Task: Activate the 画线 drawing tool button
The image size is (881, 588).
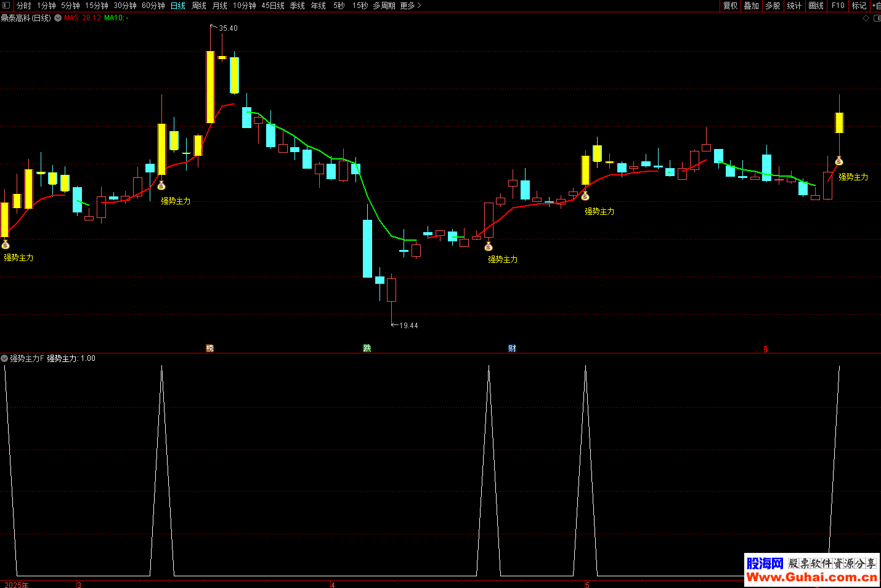Action: pos(816,6)
